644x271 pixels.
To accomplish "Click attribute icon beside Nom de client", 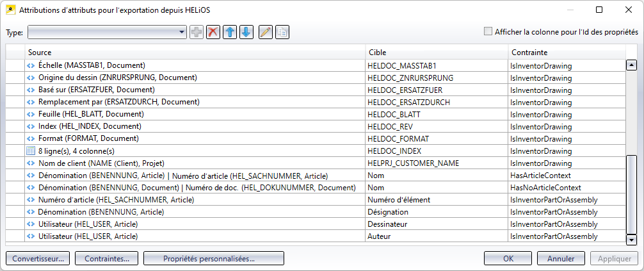I will coord(31,163).
